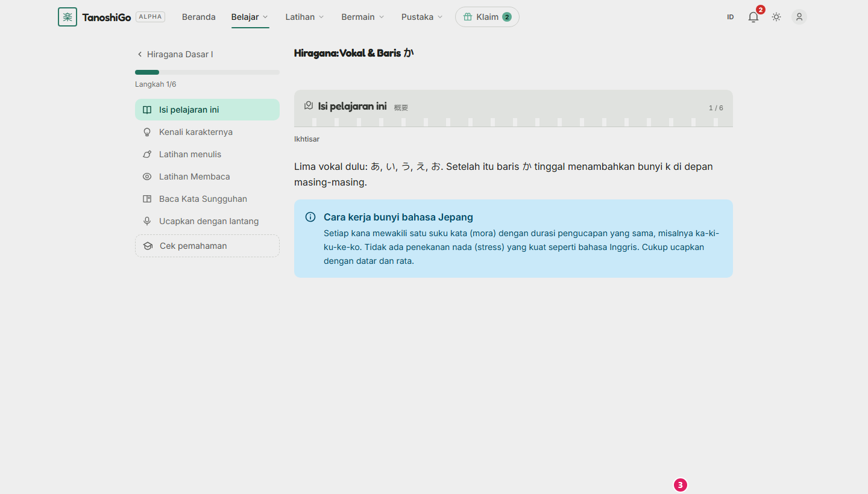The width and height of the screenshot is (868, 494).
Task: Click the info icon in blue callout
Action: click(310, 217)
